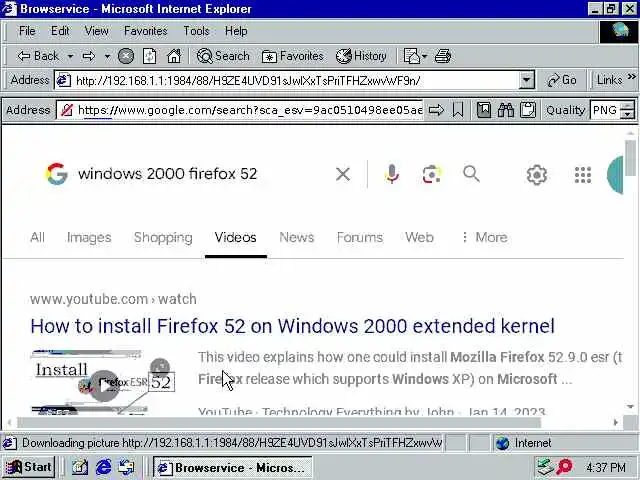
Task: Click the Quality PNG selector field
Action: pos(605,110)
